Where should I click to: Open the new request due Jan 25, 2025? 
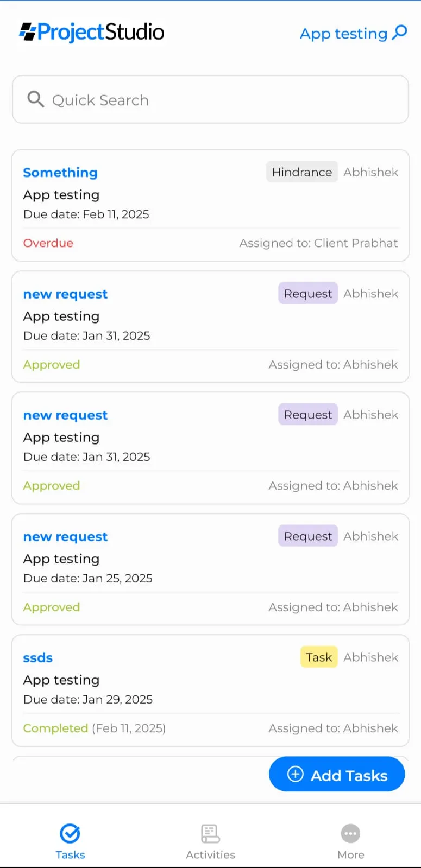point(65,537)
